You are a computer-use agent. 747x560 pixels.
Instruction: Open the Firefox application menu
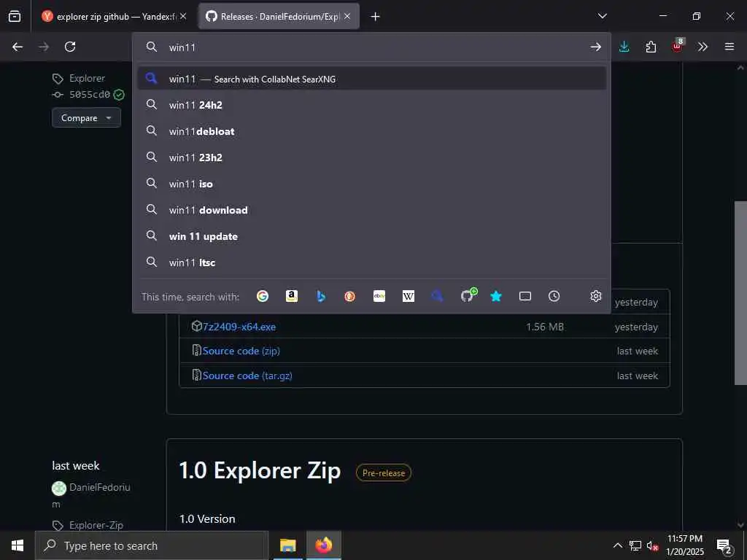click(x=729, y=47)
